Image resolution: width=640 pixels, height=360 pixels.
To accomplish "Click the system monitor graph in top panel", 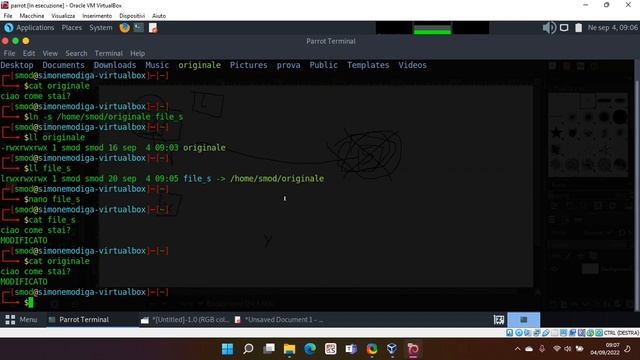I will pyautogui.click(x=432, y=28).
